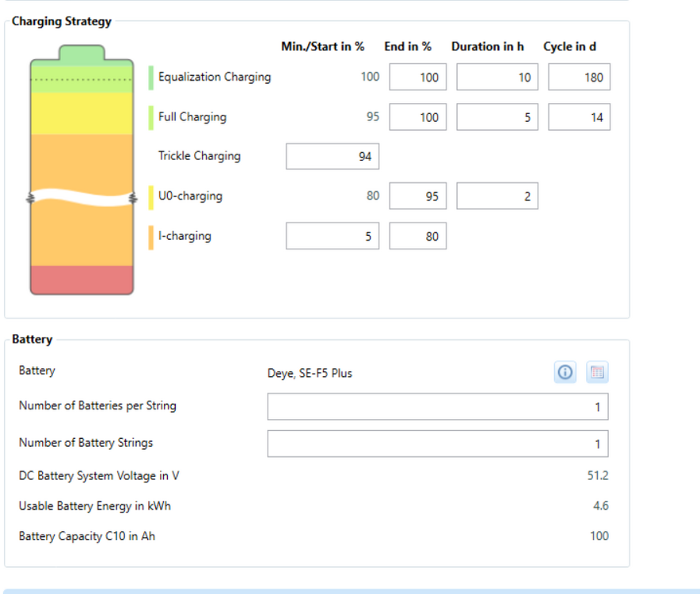Click the Charging Strategy group title
Viewport: 700px width, 594px height.
tap(62, 21)
